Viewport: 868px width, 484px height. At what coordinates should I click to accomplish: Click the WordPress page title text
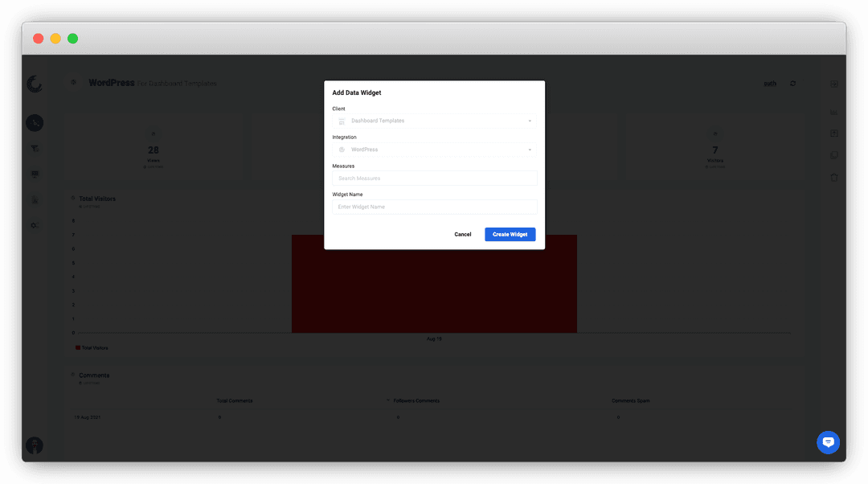111,83
